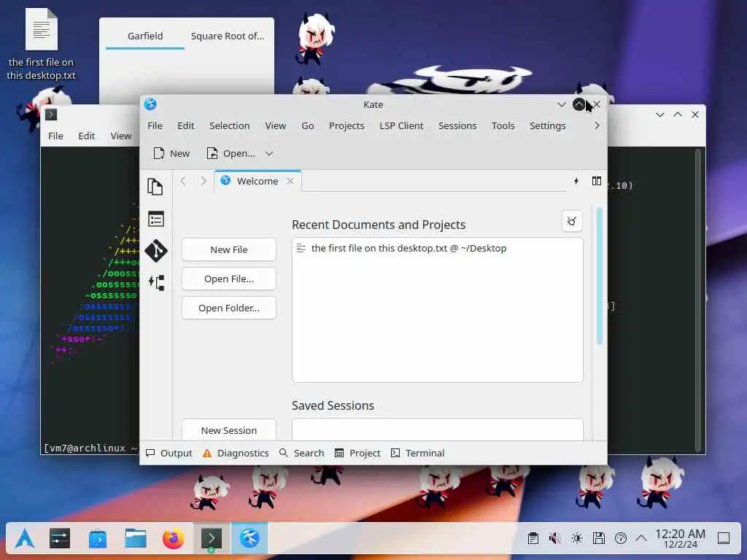Viewport: 747px width, 560px height.
Task: Toggle the Terminal bottom panel
Action: coord(417,453)
